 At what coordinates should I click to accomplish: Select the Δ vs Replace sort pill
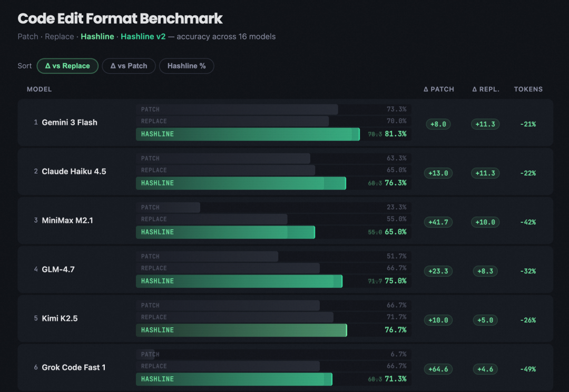coord(67,66)
